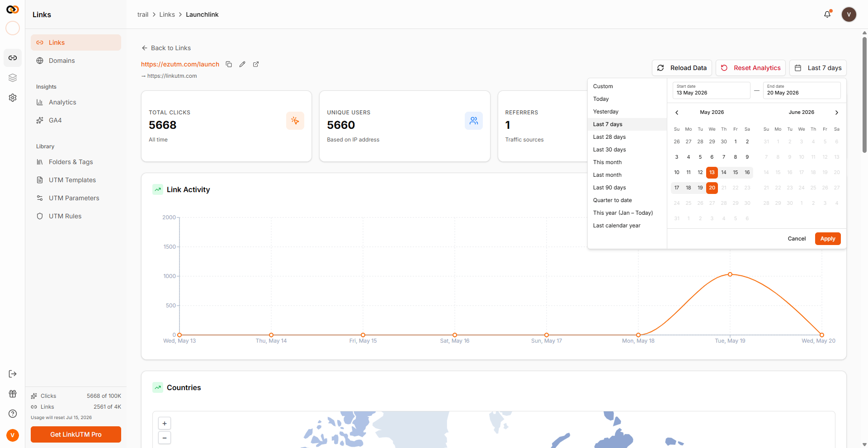Pick May 20 in the calendar
Screen dimensions: 868x448
712,188
